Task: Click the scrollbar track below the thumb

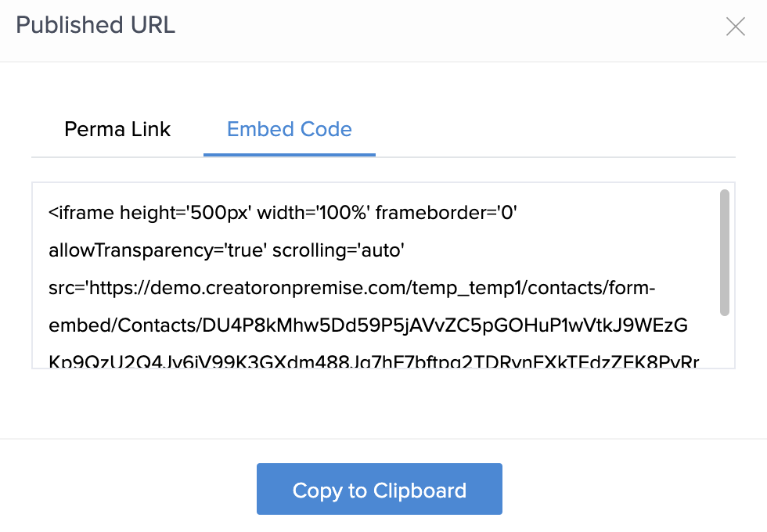Action: [725, 343]
